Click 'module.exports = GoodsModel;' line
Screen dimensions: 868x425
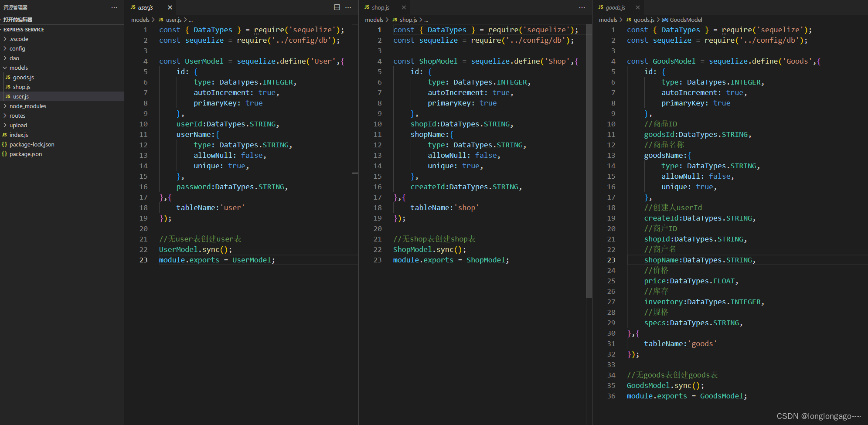tap(687, 396)
